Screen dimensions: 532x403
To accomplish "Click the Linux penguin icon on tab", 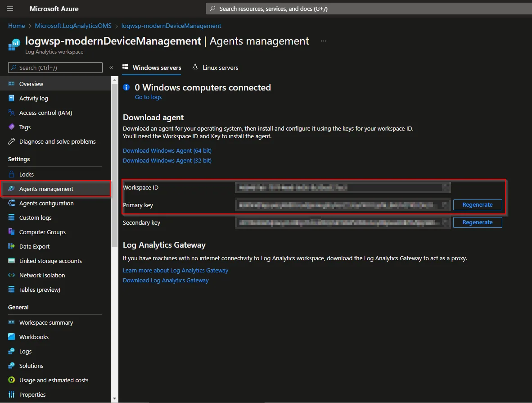I will [x=195, y=67].
